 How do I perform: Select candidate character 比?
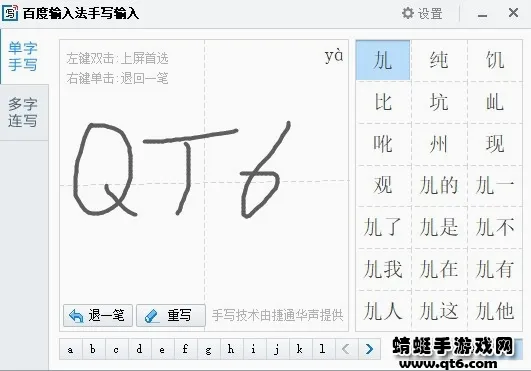(383, 102)
